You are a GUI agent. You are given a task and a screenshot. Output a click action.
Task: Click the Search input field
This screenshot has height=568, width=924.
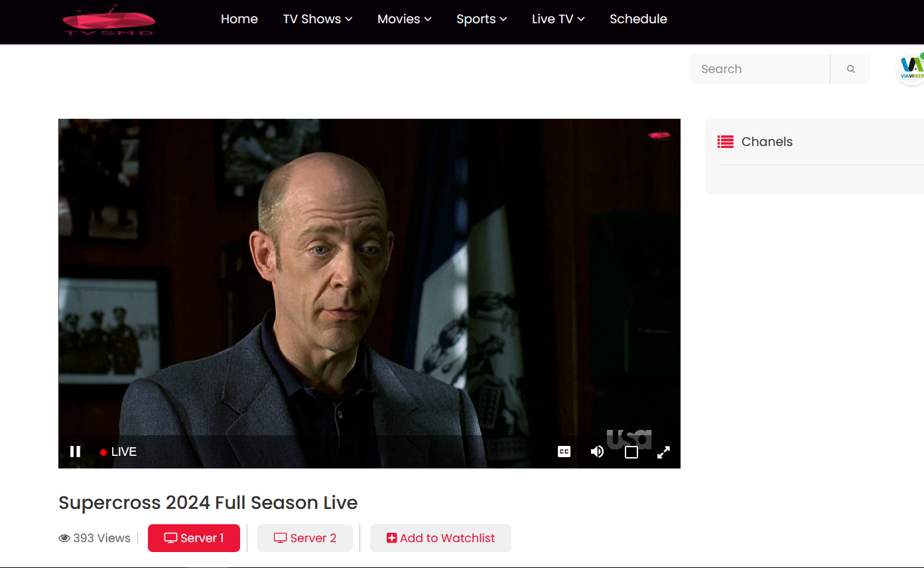tap(759, 69)
